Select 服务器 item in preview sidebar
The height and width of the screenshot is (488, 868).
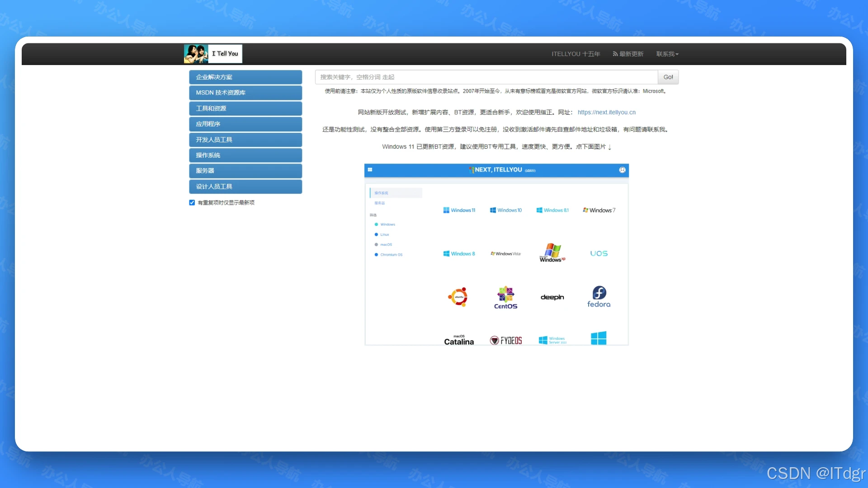(x=380, y=203)
